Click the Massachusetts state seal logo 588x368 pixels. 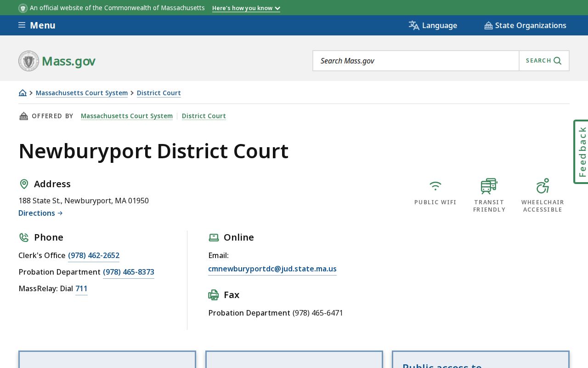tap(28, 61)
